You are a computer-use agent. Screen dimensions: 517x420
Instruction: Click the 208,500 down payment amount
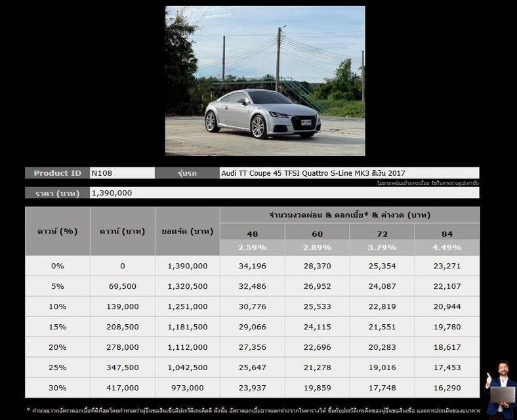point(122,327)
